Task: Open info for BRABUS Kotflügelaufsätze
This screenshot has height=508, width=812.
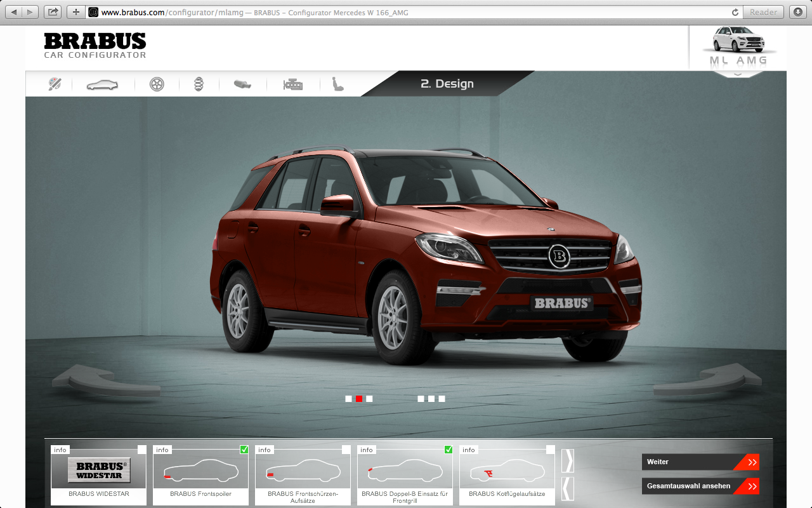Action: [x=469, y=450]
